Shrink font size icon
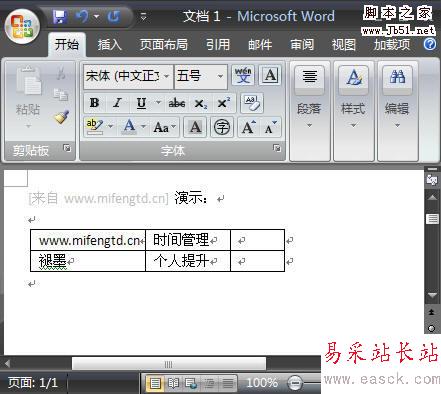This screenshot has width=441, height=394. pyautogui.click(x=270, y=127)
